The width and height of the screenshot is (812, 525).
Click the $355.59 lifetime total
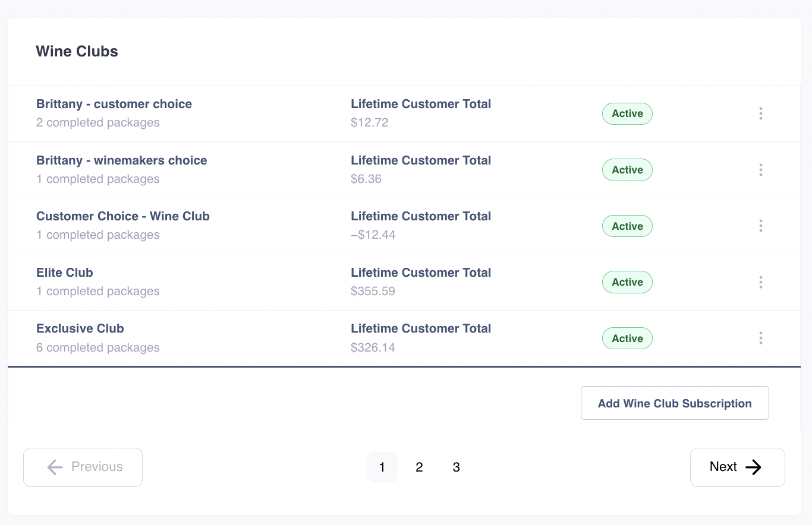pos(373,291)
